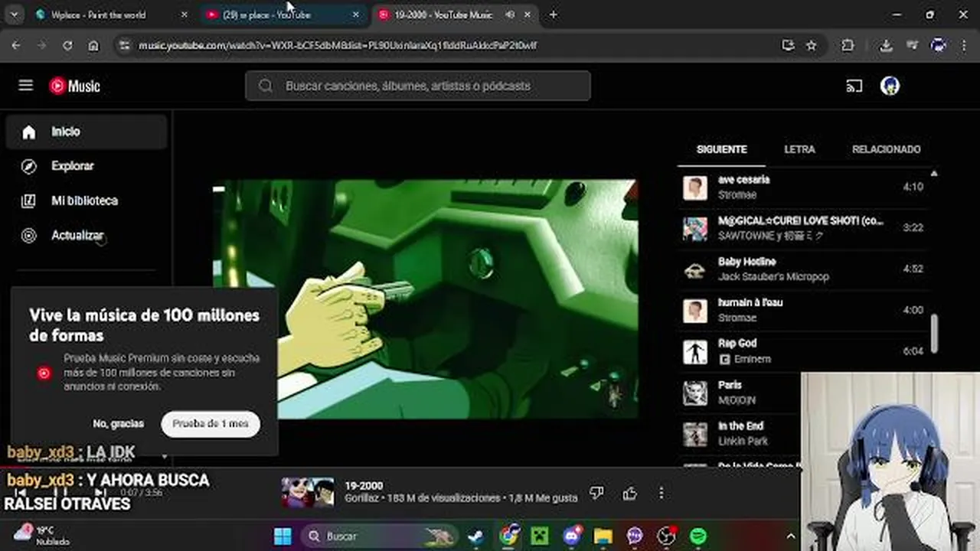Skip to the next track
Screen dimensions: 980x551
(x=100, y=493)
